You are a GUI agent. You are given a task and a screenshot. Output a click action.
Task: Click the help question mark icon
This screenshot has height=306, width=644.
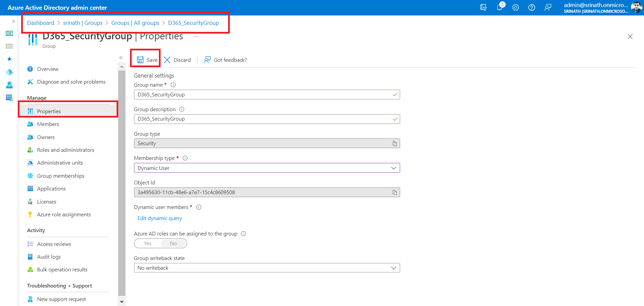pyautogui.click(x=532, y=7)
